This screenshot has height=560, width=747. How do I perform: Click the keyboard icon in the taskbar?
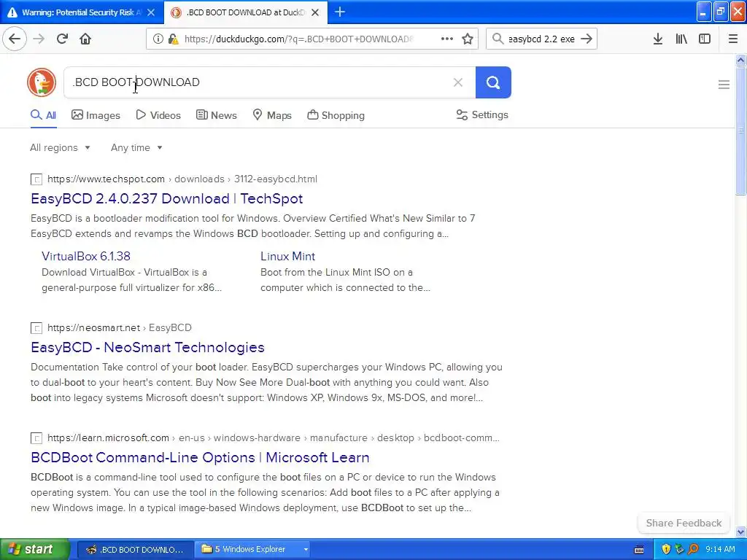click(639, 550)
